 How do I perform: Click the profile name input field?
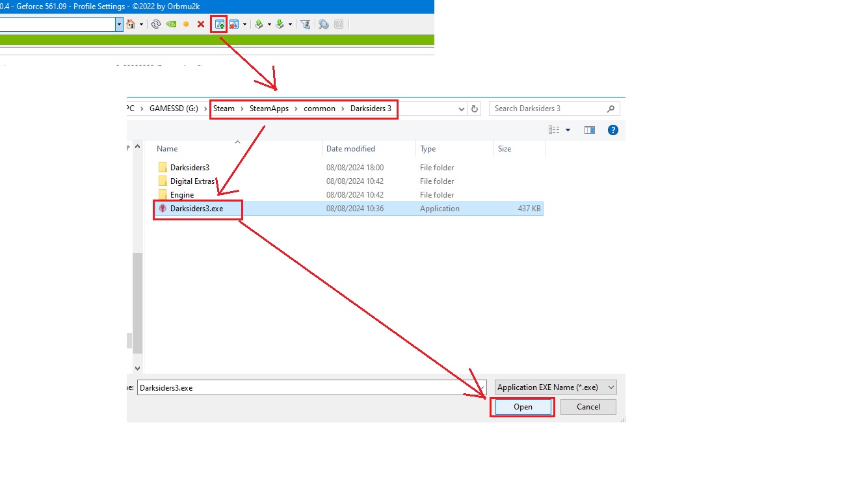(x=57, y=24)
